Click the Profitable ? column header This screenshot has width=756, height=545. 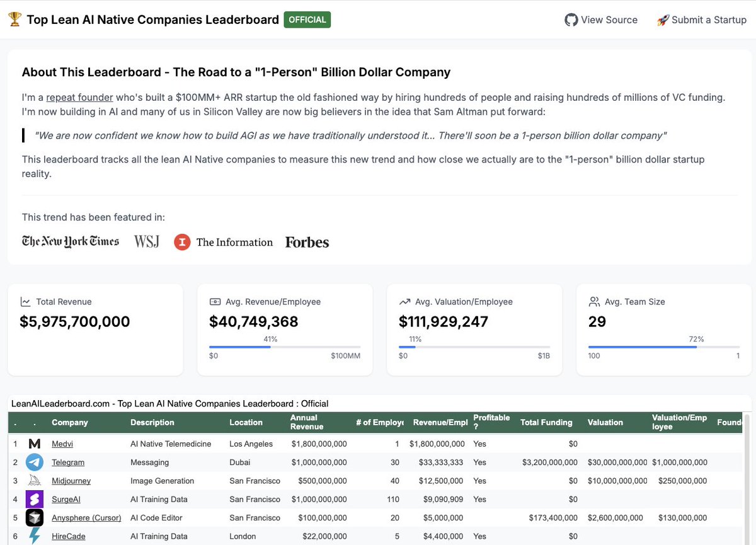491,422
